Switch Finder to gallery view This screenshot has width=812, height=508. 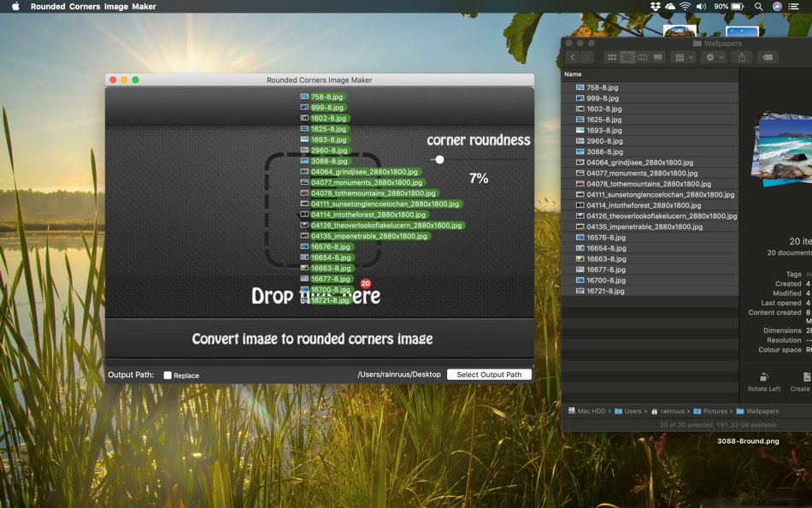pyautogui.click(x=657, y=57)
